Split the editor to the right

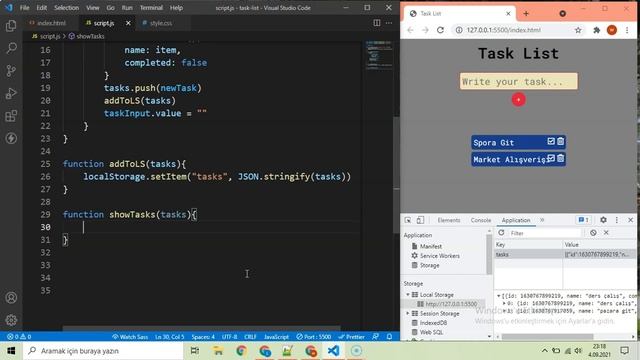(377, 23)
